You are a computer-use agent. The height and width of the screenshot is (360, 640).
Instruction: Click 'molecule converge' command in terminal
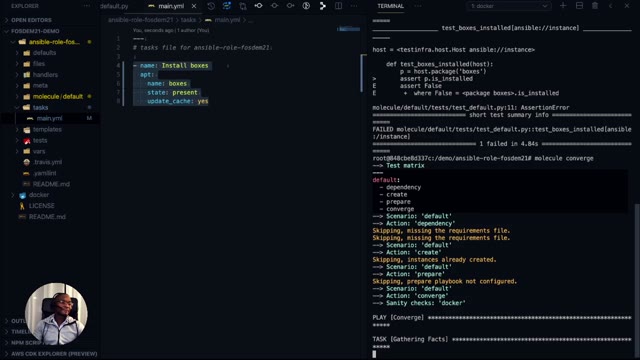564,158
